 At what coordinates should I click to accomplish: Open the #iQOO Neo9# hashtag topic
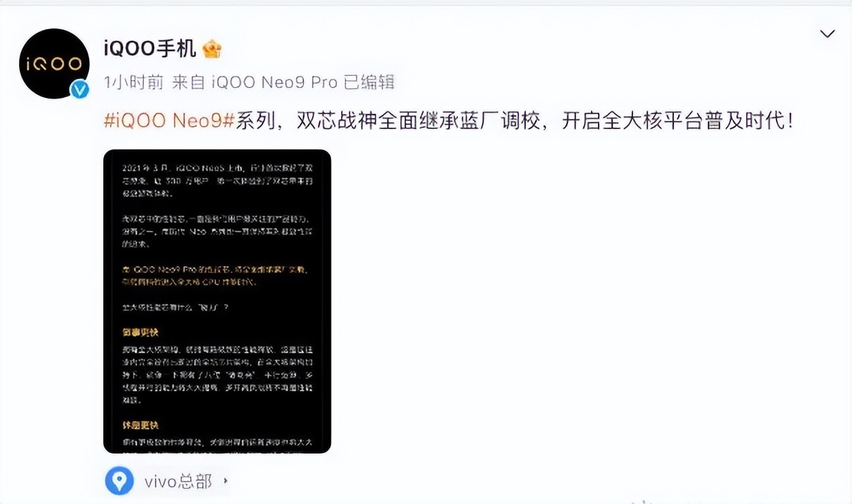[x=169, y=121]
